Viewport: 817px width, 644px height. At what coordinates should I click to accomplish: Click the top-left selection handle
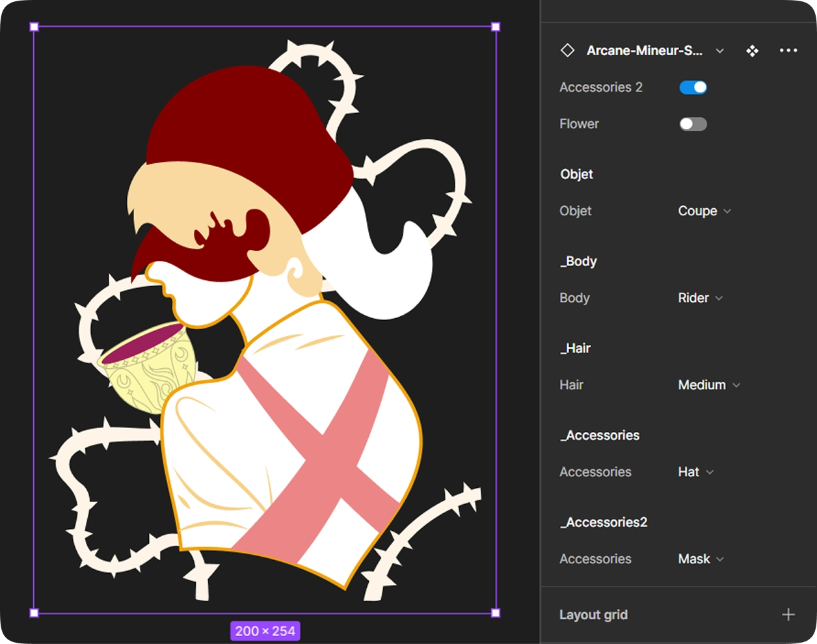(x=34, y=27)
